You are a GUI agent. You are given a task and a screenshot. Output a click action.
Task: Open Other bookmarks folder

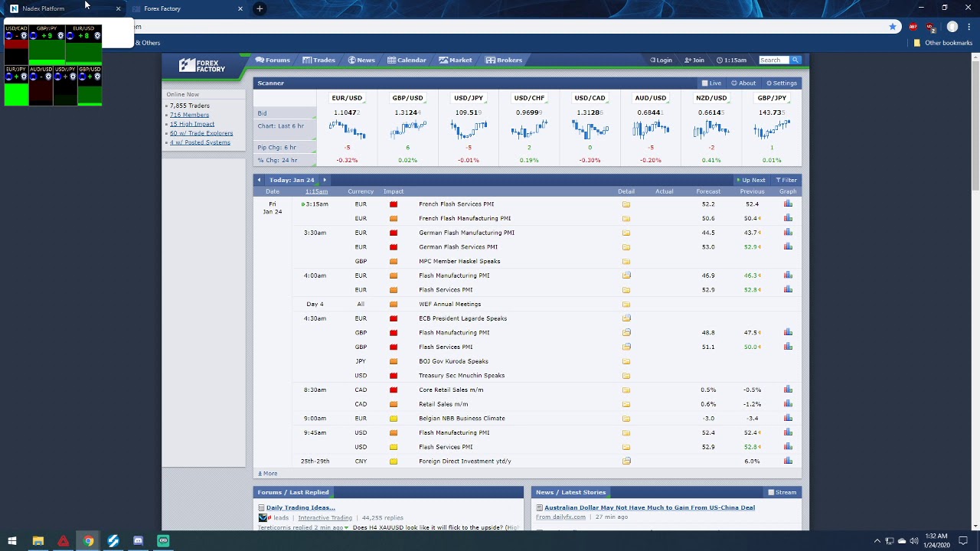(942, 43)
